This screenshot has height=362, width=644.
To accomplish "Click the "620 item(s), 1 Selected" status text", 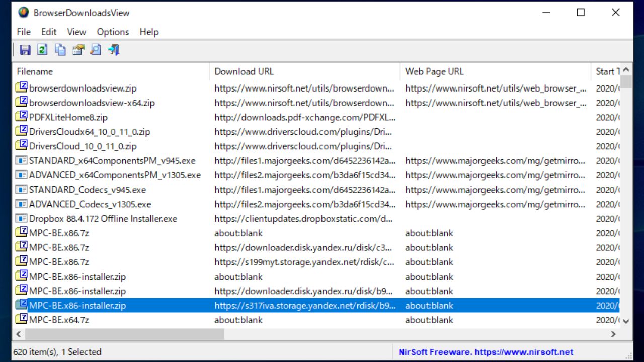I will pos(57,352).
